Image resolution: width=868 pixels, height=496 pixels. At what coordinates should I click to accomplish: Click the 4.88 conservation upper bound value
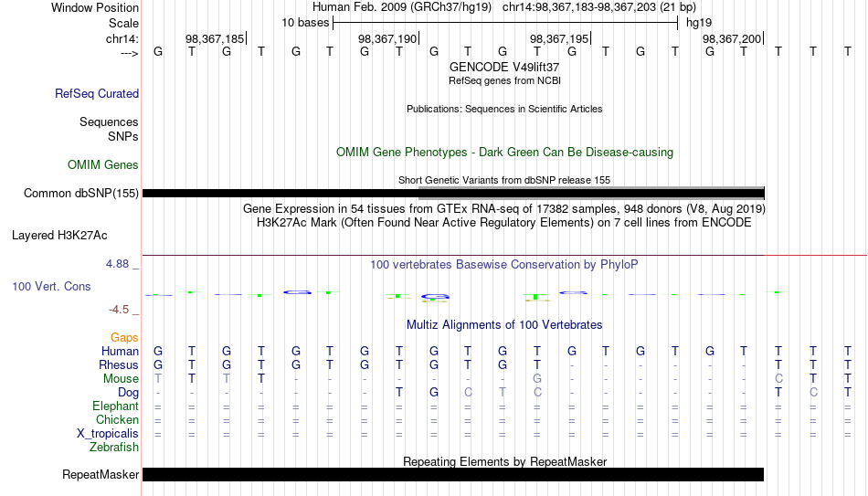tap(117, 264)
